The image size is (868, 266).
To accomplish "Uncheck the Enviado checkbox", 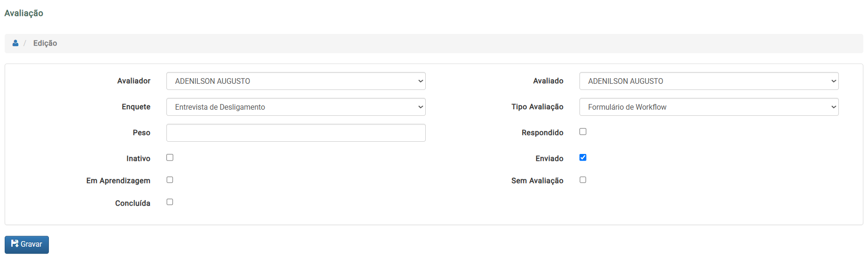I will point(583,158).
